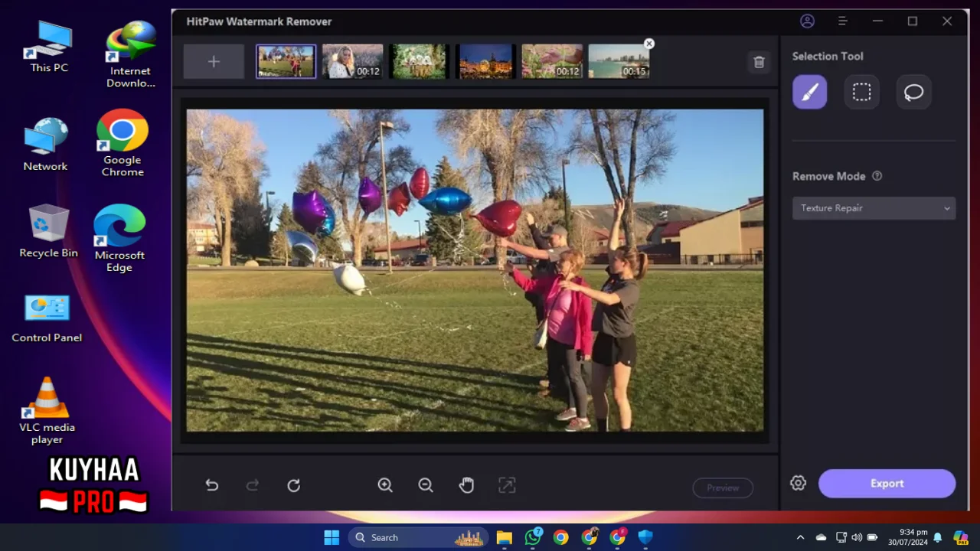The height and width of the screenshot is (551, 980).
Task: Open Control Panel desktop icon
Action: click(47, 318)
